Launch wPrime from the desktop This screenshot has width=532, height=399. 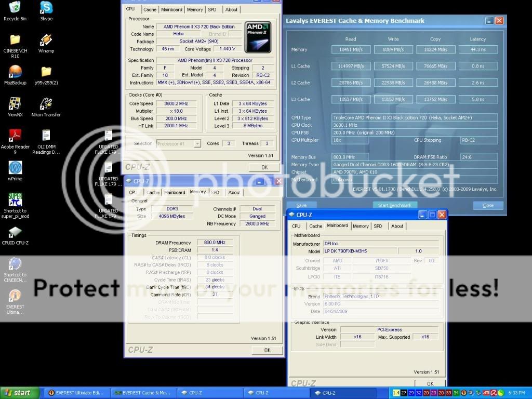(x=15, y=170)
